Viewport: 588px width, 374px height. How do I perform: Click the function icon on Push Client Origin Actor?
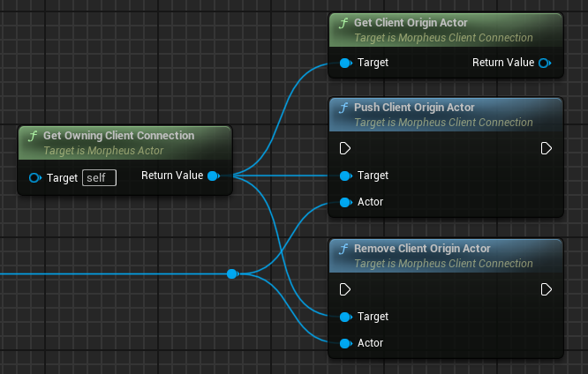tap(343, 108)
